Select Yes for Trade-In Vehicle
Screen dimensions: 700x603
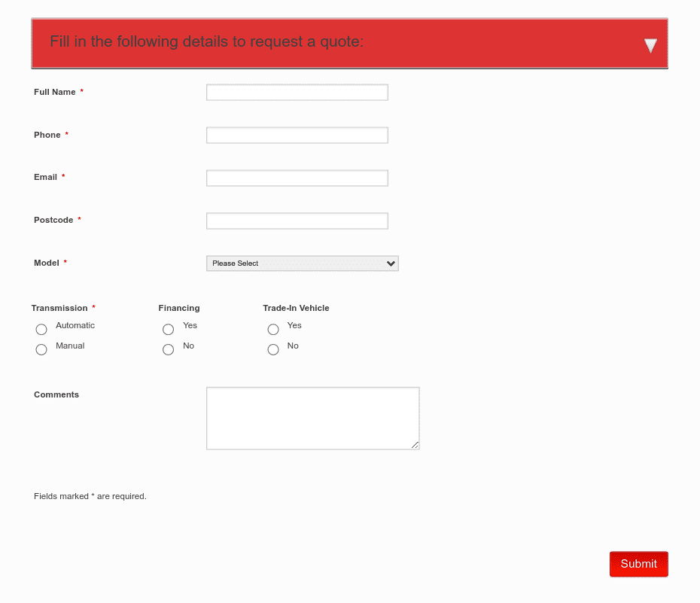pyautogui.click(x=273, y=329)
